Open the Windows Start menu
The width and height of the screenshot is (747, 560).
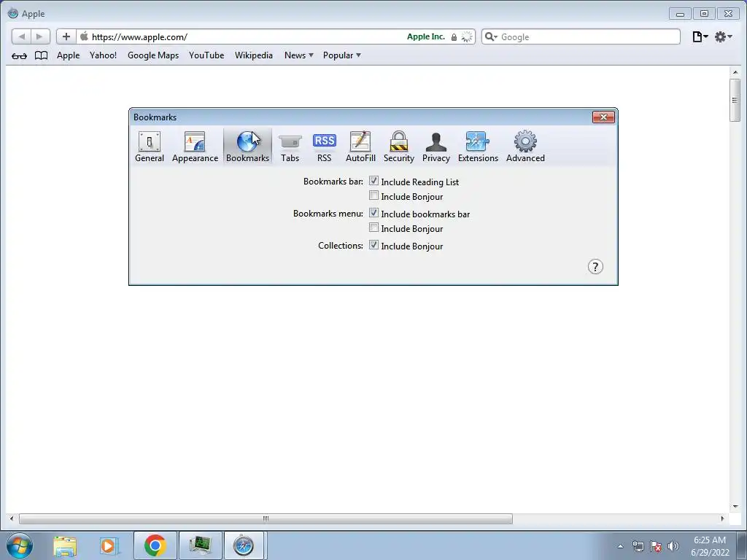pyautogui.click(x=20, y=545)
